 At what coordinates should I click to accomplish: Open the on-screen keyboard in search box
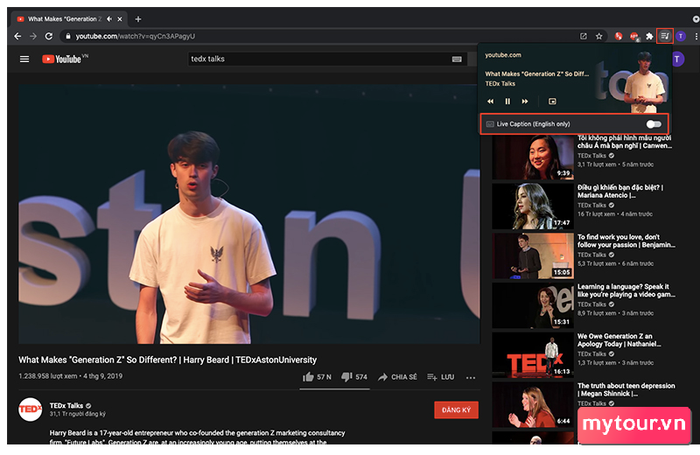click(457, 59)
